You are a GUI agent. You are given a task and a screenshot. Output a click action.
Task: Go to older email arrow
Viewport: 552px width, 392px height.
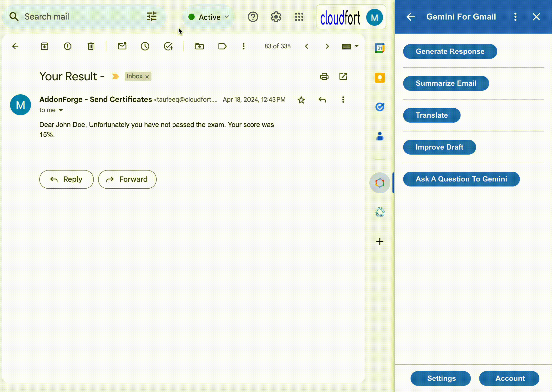click(x=327, y=46)
